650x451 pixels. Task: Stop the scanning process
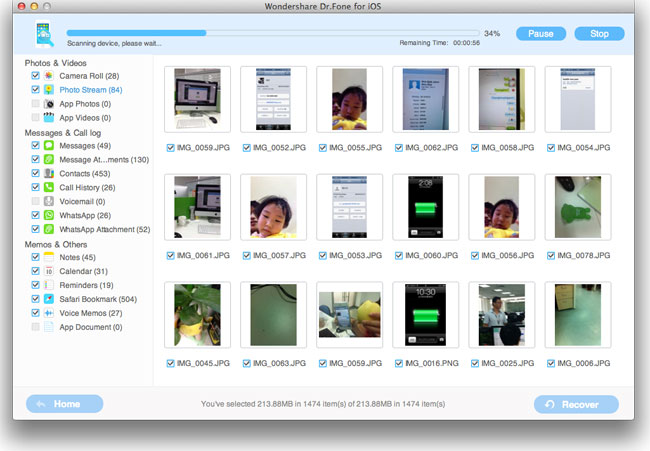pyautogui.click(x=599, y=34)
